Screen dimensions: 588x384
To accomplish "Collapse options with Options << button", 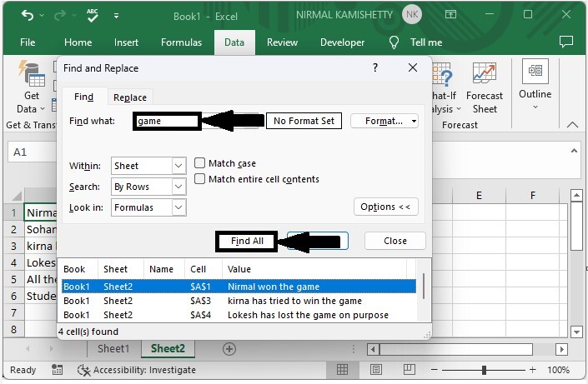I will point(385,207).
